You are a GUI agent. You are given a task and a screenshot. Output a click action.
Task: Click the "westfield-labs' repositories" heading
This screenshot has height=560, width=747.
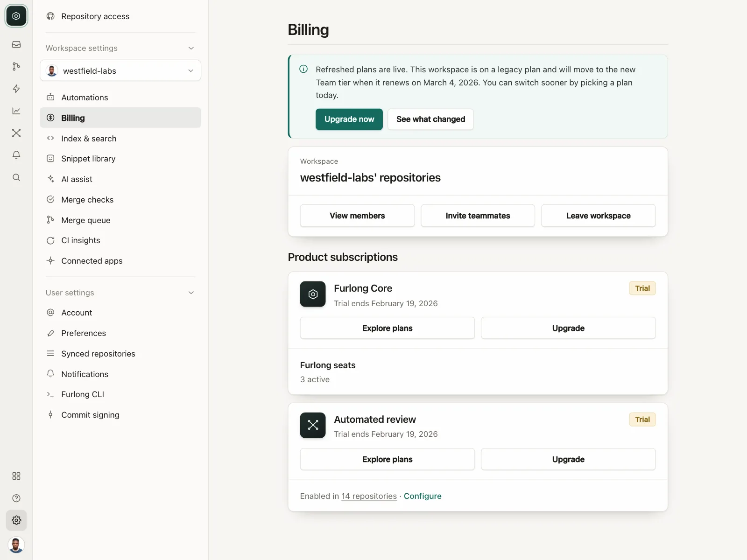[370, 178]
